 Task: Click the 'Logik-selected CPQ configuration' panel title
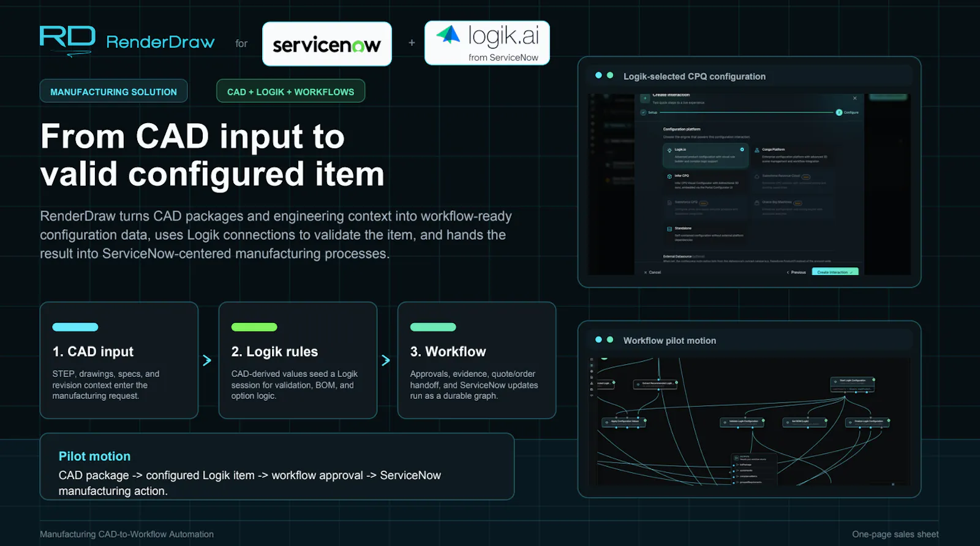[x=695, y=77]
